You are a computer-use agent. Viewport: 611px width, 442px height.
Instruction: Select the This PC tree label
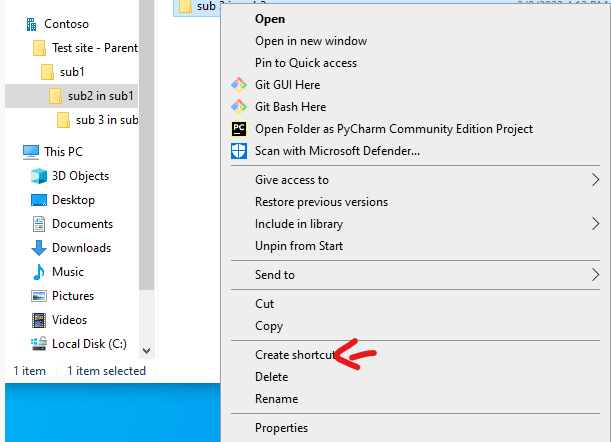click(x=64, y=152)
